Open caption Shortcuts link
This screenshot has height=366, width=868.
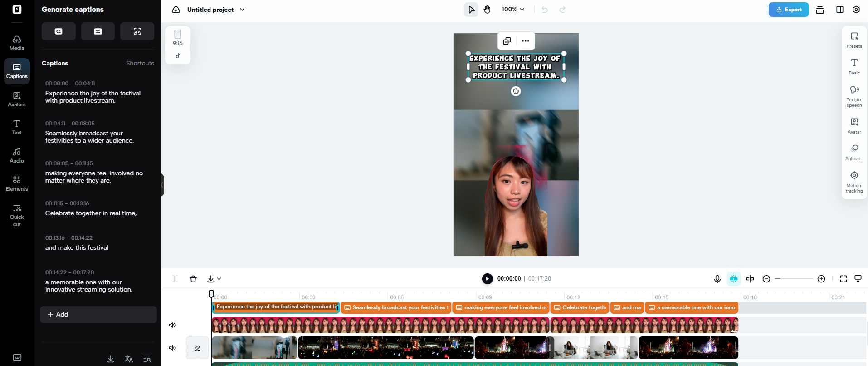point(140,63)
